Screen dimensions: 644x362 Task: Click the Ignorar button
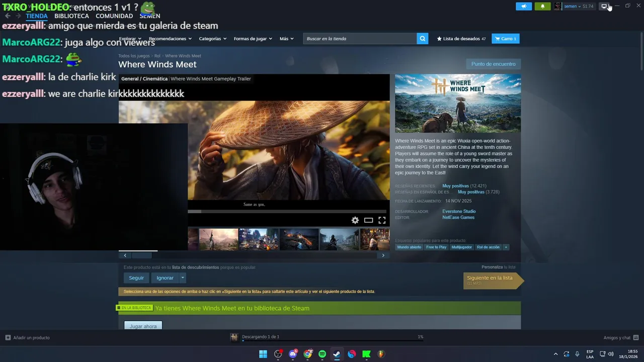[165, 278]
